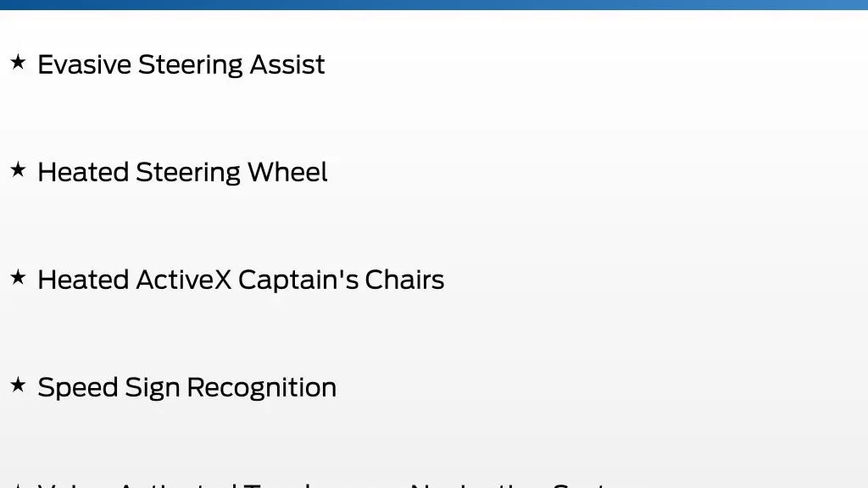Select the Speed Sign Recognition feature text
The width and height of the screenshot is (868, 488).
[x=187, y=387]
